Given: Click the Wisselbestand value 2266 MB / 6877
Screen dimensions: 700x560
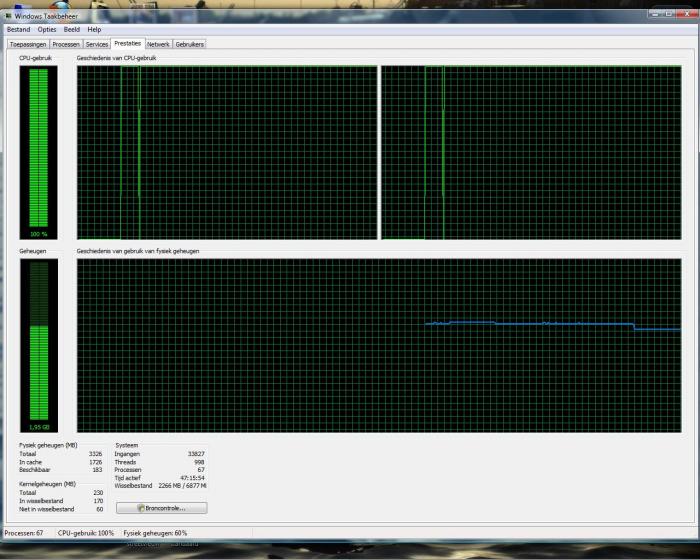Looking at the screenshot, I should click(x=182, y=486).
